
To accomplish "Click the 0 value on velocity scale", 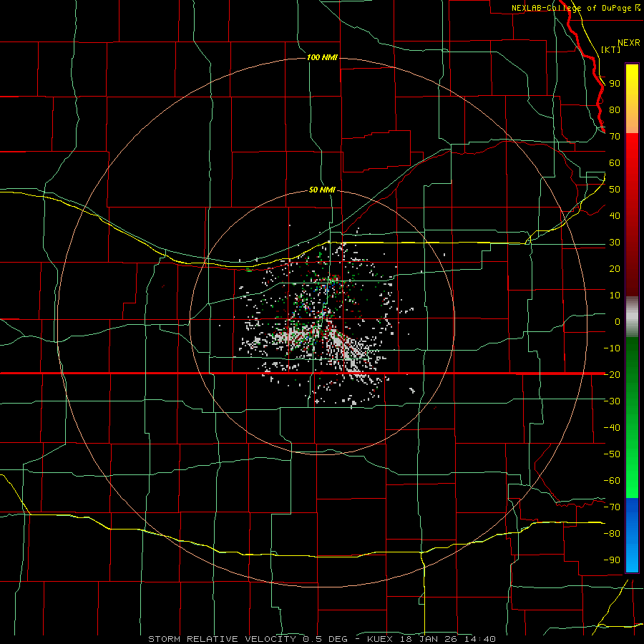I will (x=618, y=321).
